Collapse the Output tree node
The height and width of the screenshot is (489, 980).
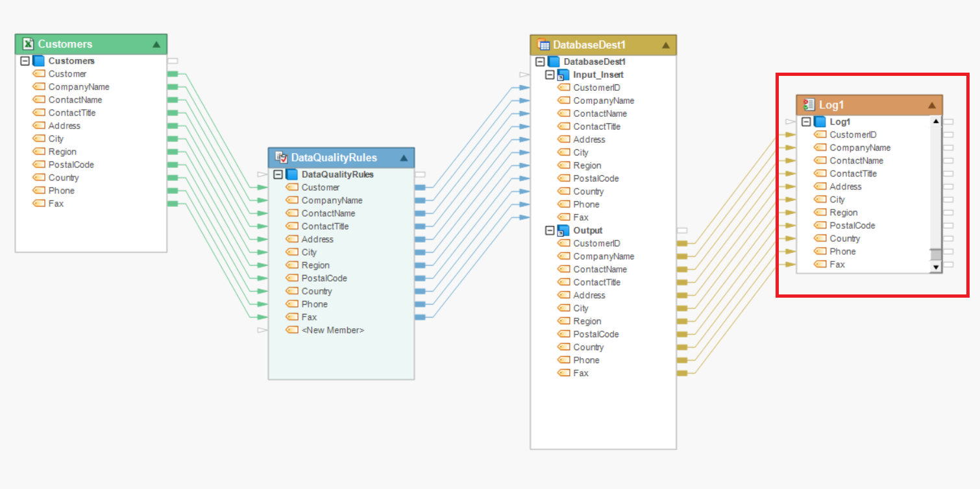(x=550, y=231)
